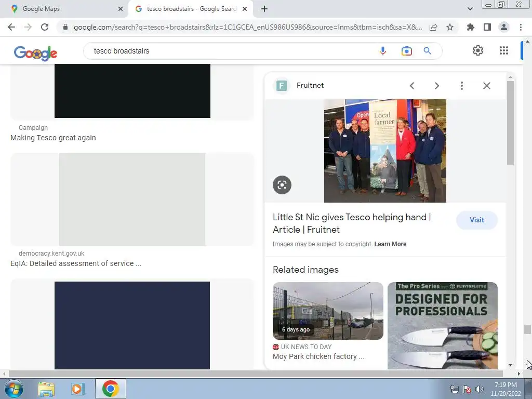View site security via padlock icon

(x=65, y=27)
